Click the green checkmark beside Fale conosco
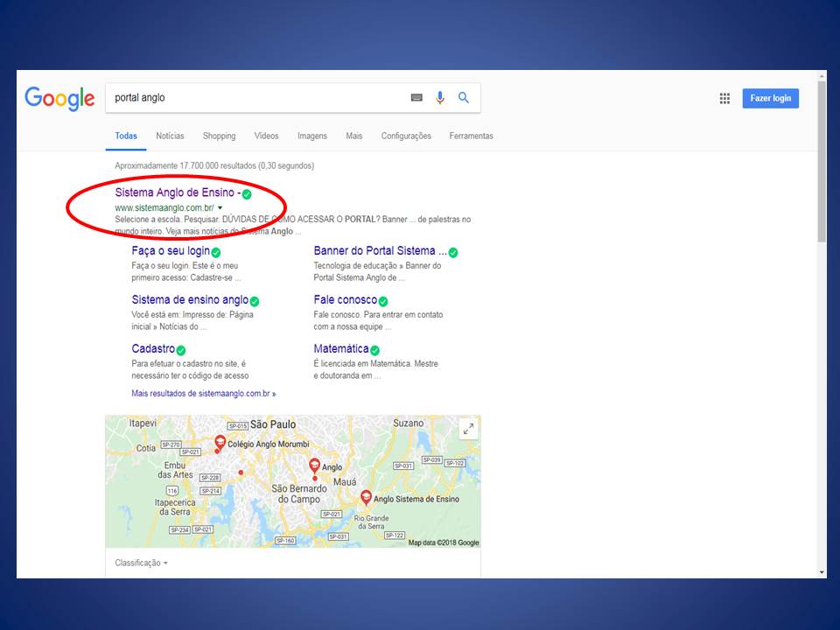The image size is (840, 630). click(383, 302)
